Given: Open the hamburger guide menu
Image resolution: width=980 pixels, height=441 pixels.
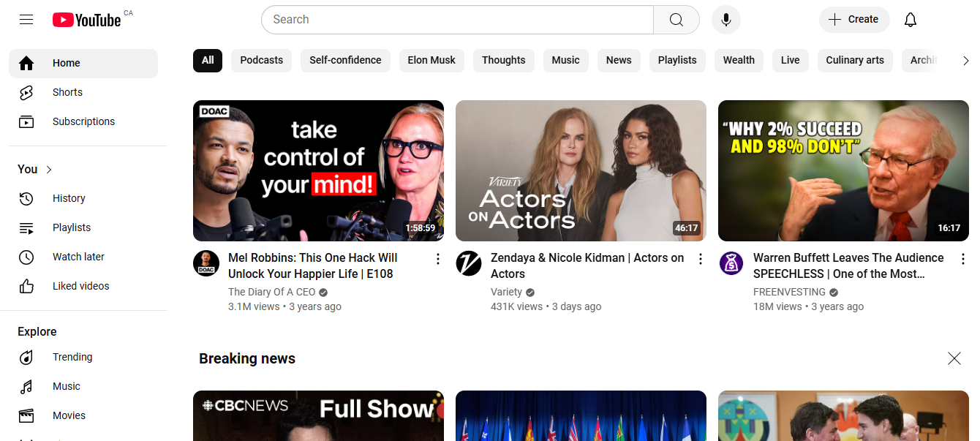Looking at the screenshot, I should [x=26, y=20].
